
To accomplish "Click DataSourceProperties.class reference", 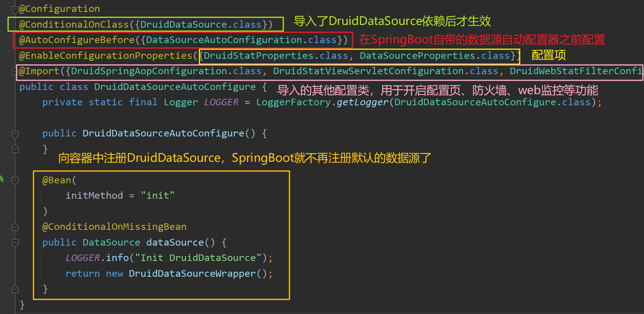I will coord(435,56).
